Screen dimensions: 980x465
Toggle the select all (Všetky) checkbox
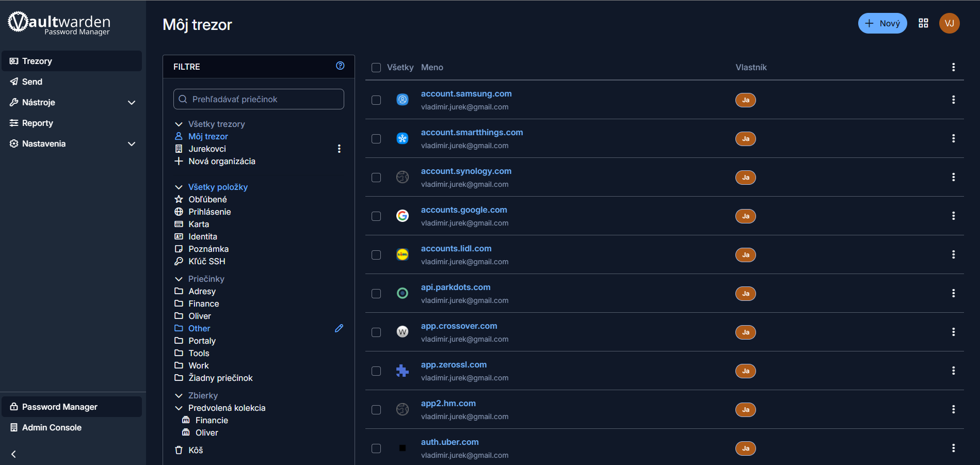[x=376, y=68]
